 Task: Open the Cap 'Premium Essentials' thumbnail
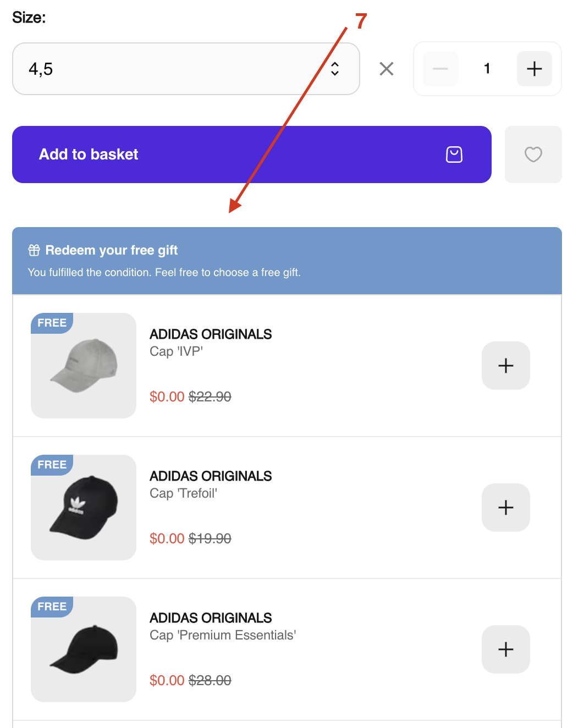click(x=84, y=649)
